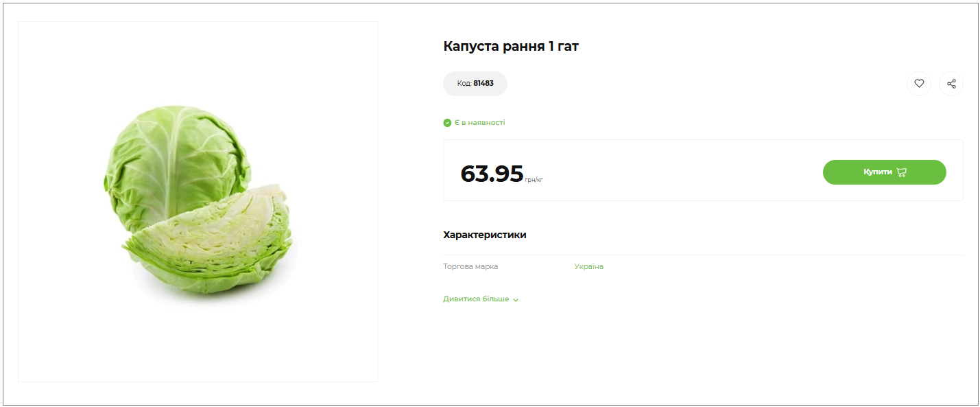Click the Є в наявності status text

[x=479, y=123]
